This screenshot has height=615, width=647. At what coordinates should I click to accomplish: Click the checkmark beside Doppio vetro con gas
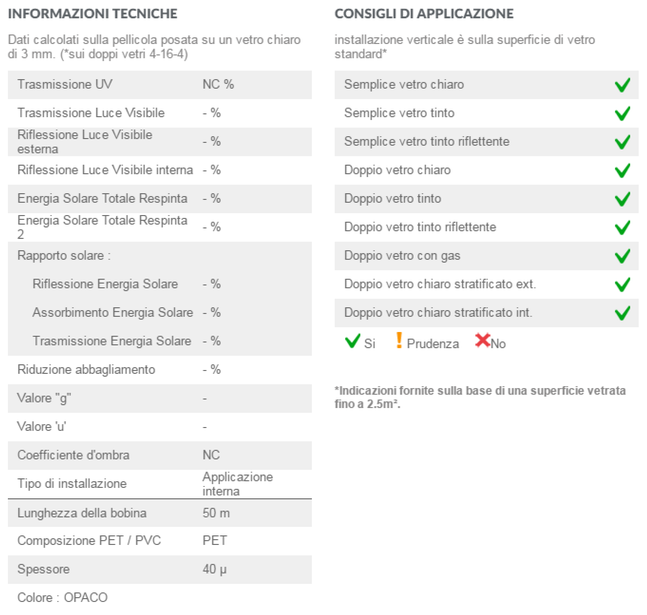[622, 256]
